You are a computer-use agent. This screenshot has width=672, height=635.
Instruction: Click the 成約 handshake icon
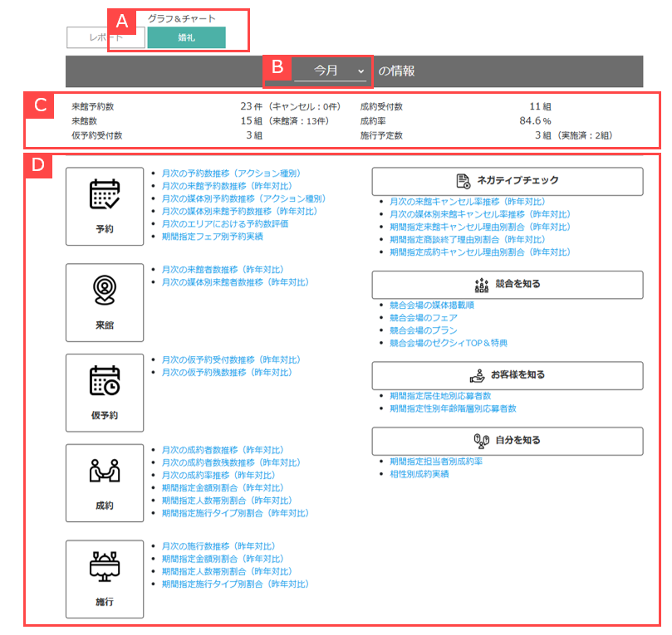tap(105, 471)
